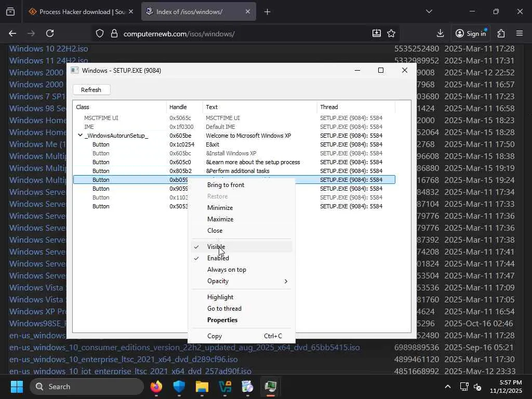
Task: Open the Windows XP Pro link on the page
Action: pyautogui.click(x=37, y=312)
